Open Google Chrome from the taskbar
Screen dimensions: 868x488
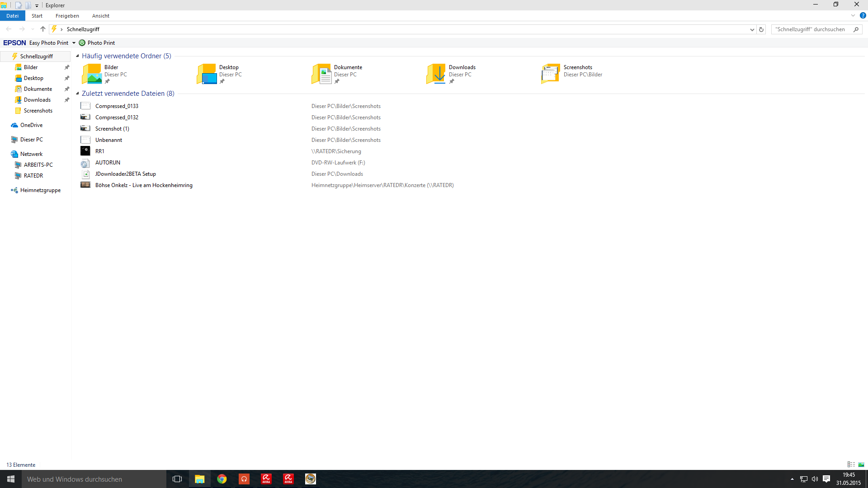point(222,479)
